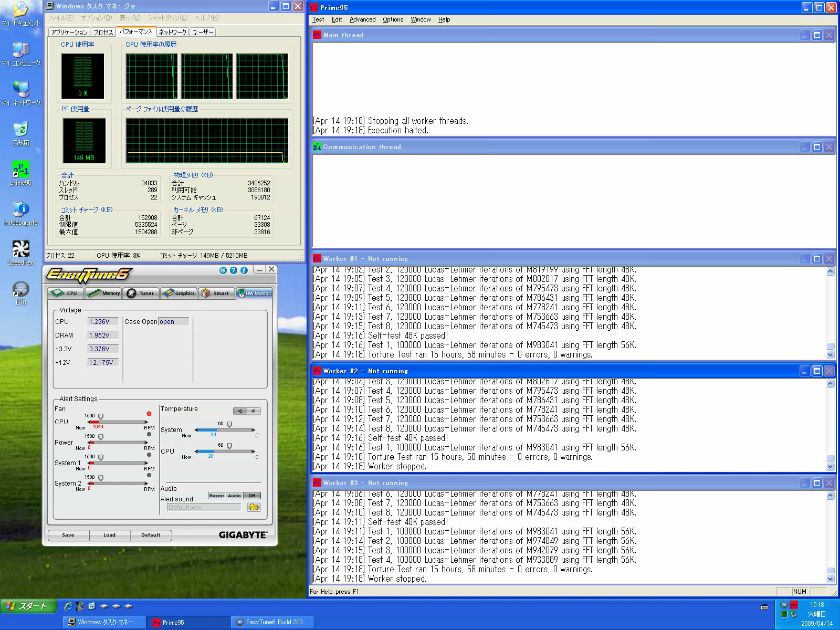
Task: Open マイ コンピュータ desktop icon
Action: 20,54
